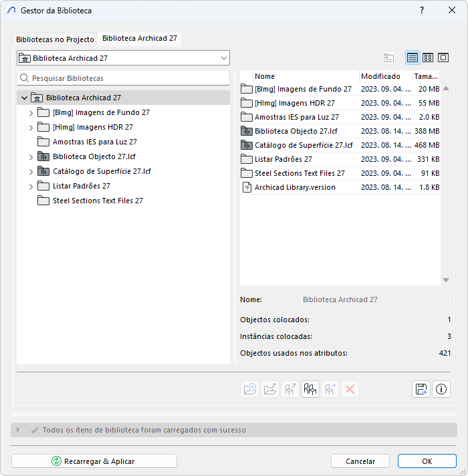This screenshot has width=468, height=476.
Task: Click the red X remove icon
Action: 350,389
